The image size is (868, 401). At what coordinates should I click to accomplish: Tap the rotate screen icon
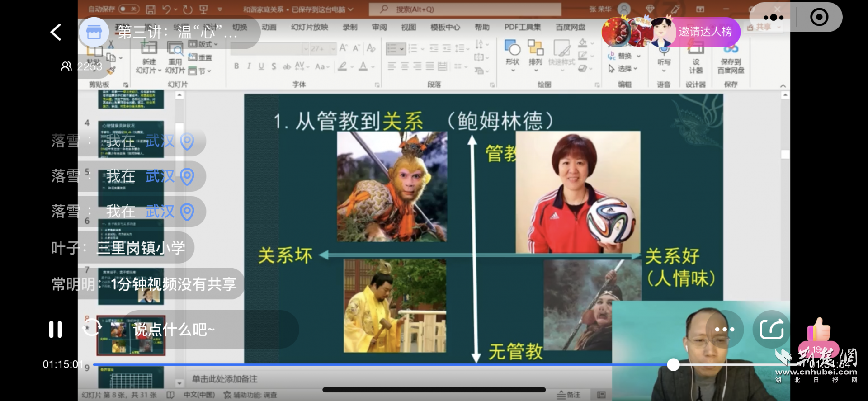click(92, 327)
